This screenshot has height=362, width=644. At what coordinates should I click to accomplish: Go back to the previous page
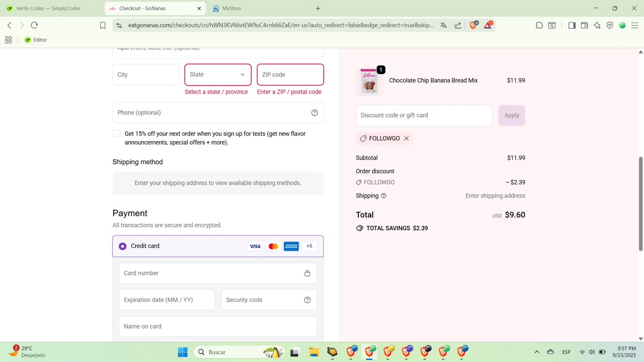point(9,25)
